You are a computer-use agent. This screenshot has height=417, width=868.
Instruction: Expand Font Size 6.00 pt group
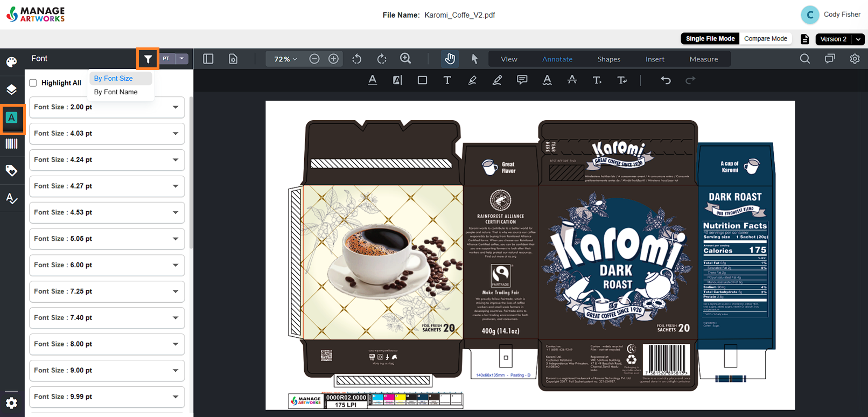pyautogui.click(x=107, y=265)
